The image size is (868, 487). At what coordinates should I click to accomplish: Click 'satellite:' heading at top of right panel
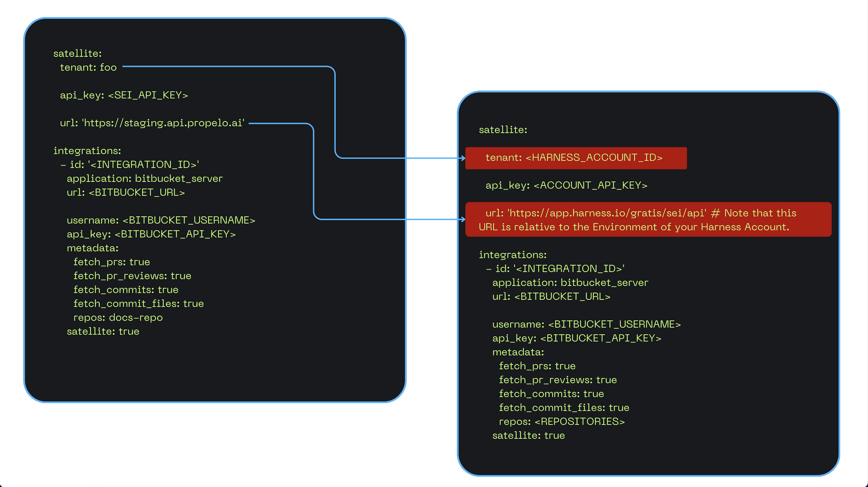[503, 130]
